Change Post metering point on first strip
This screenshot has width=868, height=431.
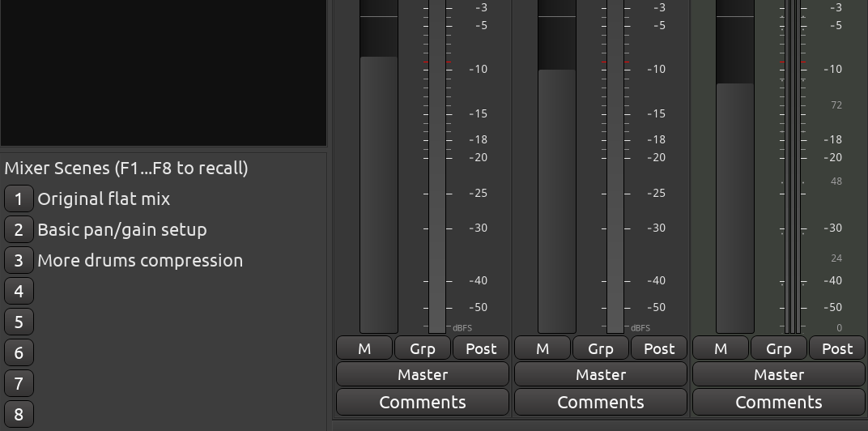pyautogui.click(x=481, y=348)
